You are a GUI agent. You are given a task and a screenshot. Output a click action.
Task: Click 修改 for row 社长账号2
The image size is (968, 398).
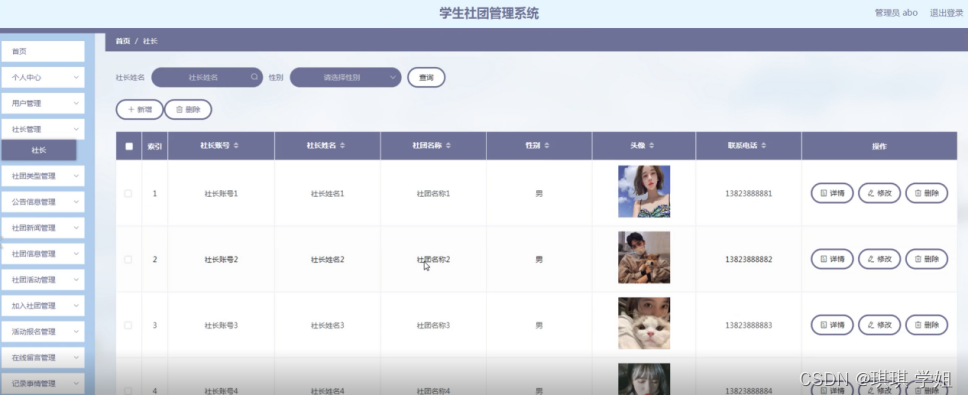[x=880, y=259]
